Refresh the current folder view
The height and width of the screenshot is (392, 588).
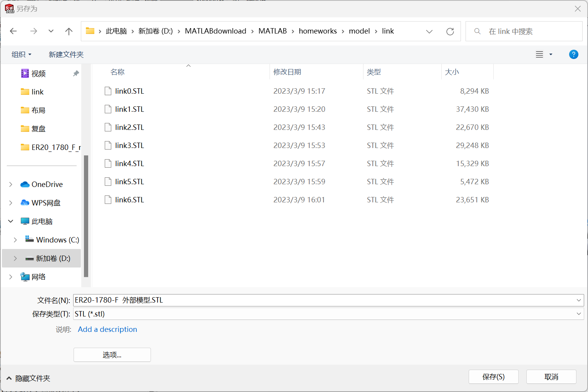click(x=450, y=31)
